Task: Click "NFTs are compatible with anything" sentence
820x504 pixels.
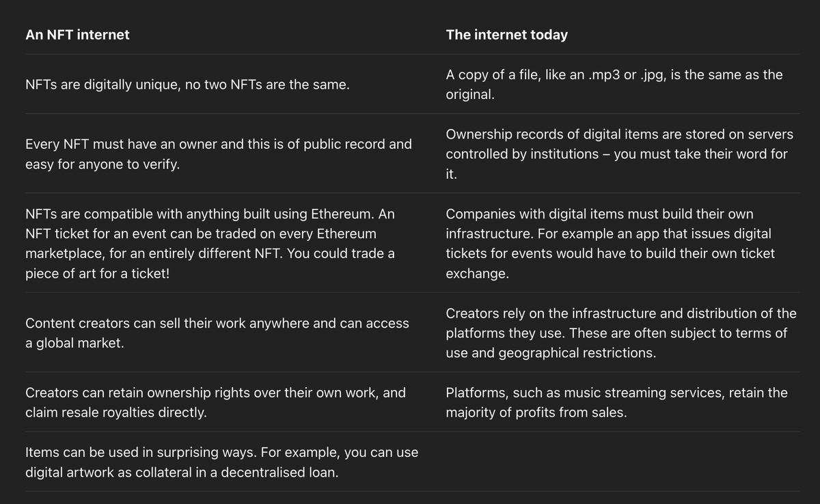Action: (209, 214)
